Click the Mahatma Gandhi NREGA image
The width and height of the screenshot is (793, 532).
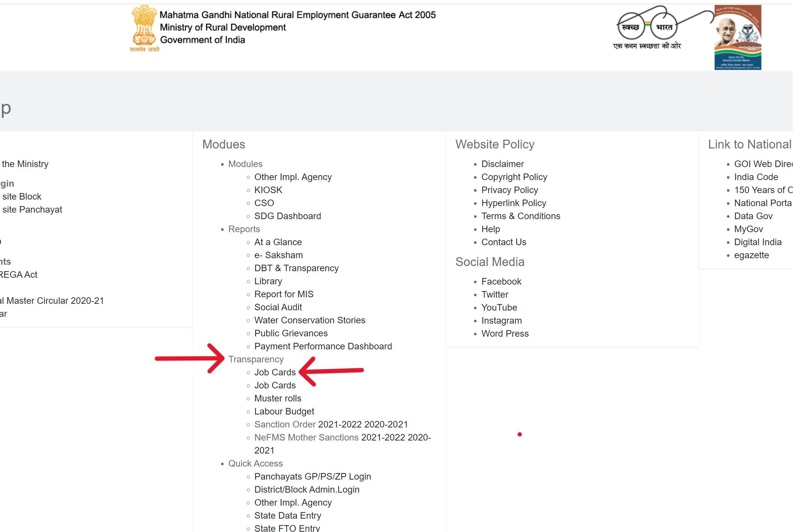pyautogui.click(x=737, y=37)
